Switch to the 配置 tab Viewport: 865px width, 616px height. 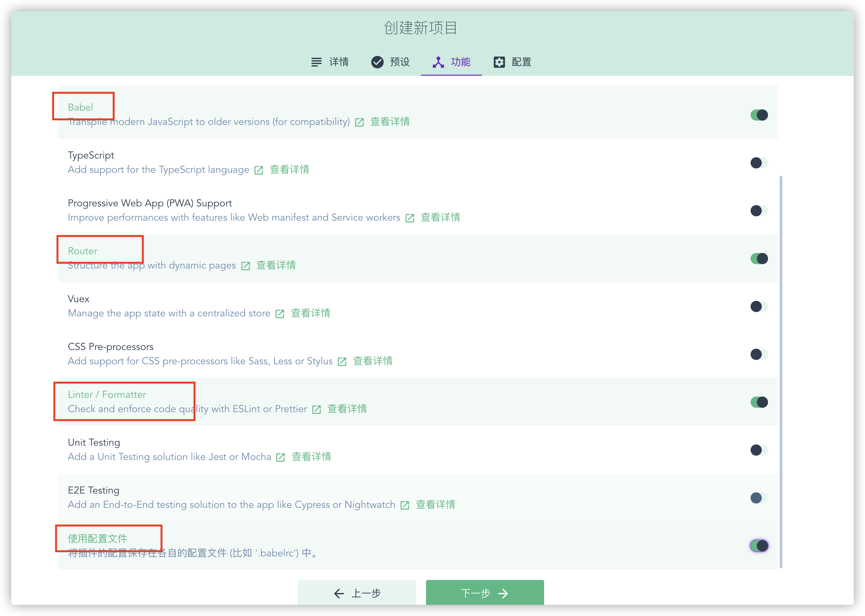pyautogui.click(x=512, y=62)
